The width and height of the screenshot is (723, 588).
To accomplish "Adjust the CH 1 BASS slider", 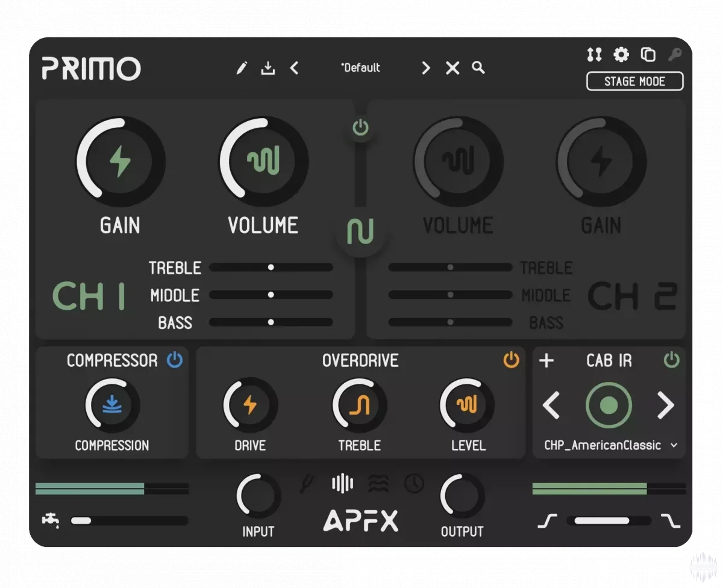I will tap(271, 322).
